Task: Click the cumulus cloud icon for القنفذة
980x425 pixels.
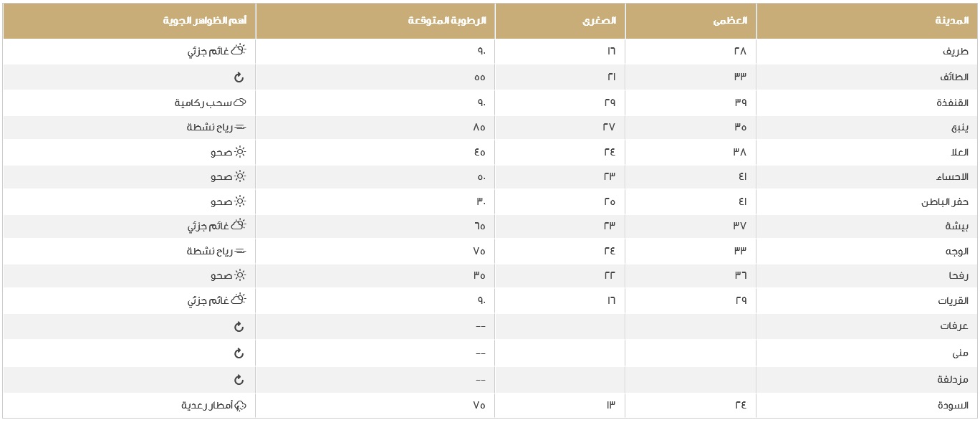Action: [x=240, y=102]
